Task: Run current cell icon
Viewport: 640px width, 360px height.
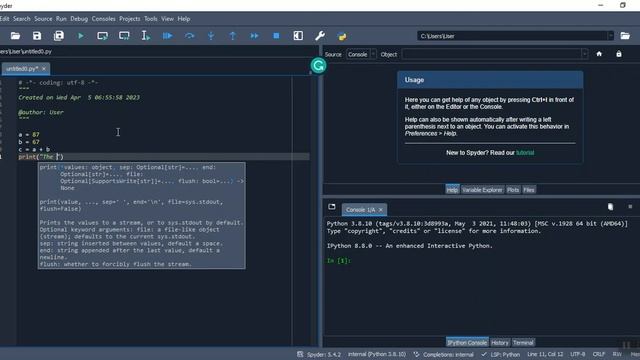Action: (x=102, y=36)
